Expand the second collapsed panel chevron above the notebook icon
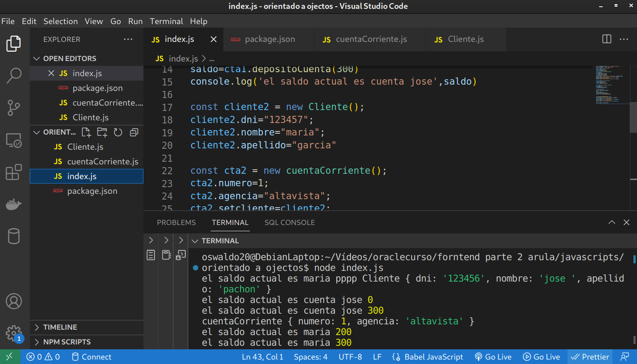 pyautogui.click(x=166, y=241)
